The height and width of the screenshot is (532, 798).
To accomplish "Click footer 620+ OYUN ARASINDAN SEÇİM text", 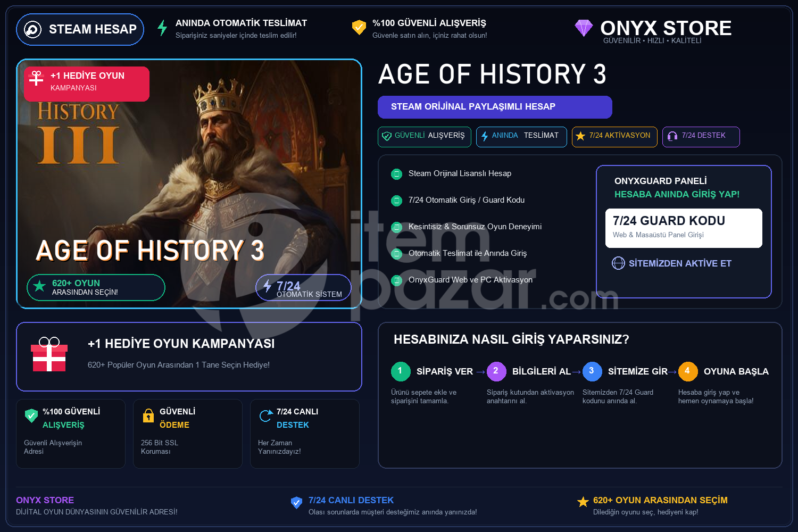I will pos(660,500).
